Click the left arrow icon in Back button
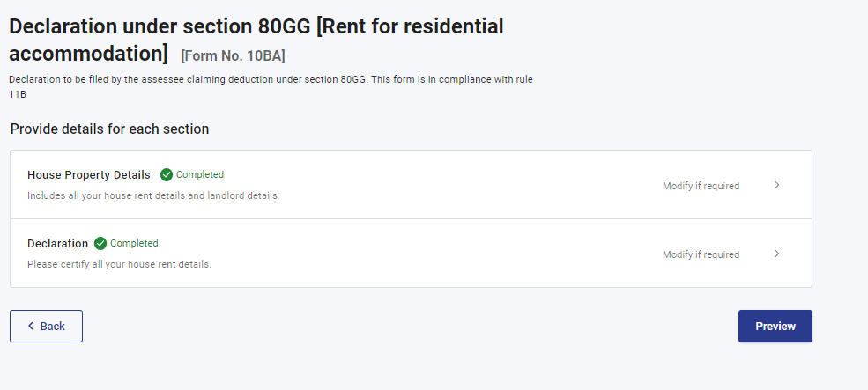 31,326
